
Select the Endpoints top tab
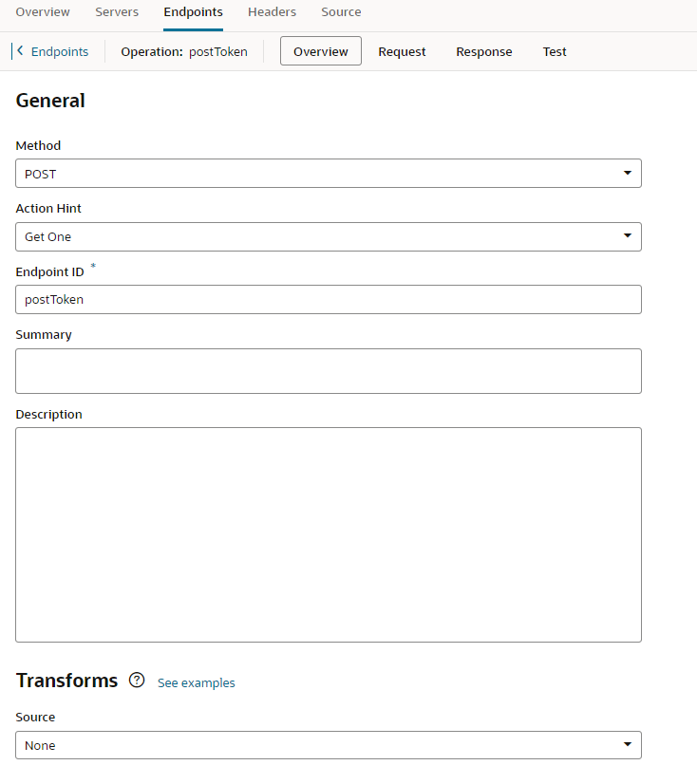[x=193, y=12]
